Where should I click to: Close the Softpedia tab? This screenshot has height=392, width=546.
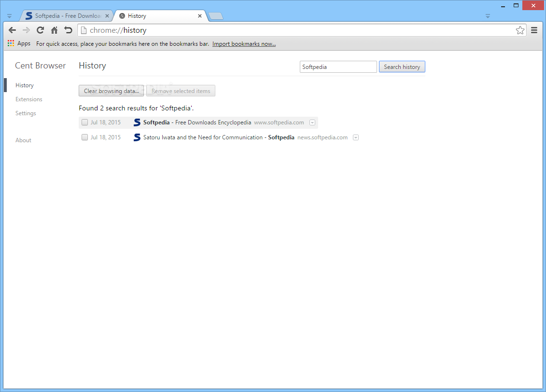point(107,16)
